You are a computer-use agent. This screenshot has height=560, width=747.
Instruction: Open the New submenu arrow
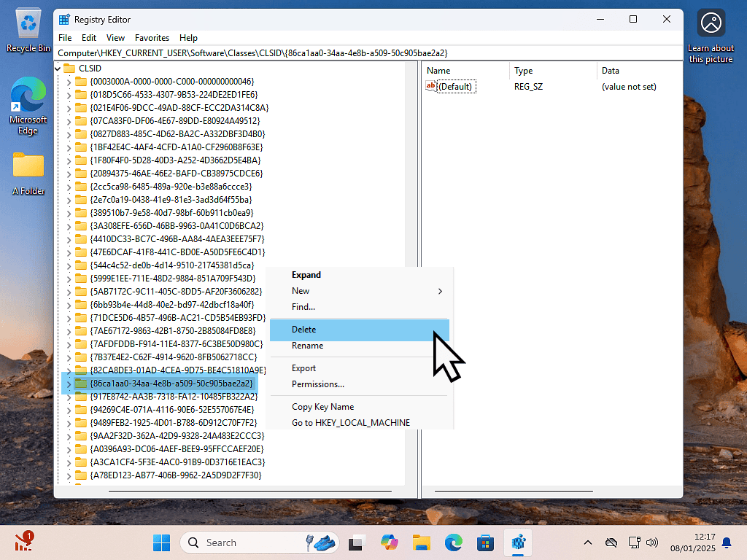pos(440,291)
